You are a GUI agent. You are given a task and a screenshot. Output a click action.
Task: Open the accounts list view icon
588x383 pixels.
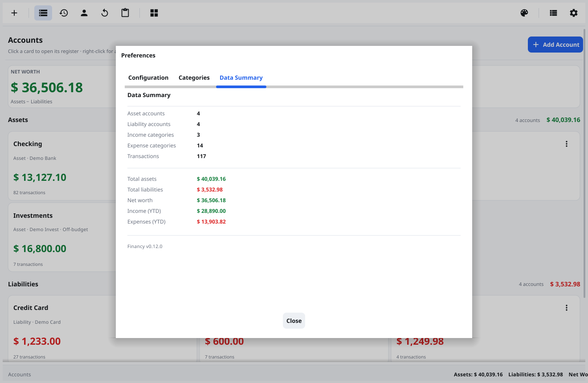[43, 13]
